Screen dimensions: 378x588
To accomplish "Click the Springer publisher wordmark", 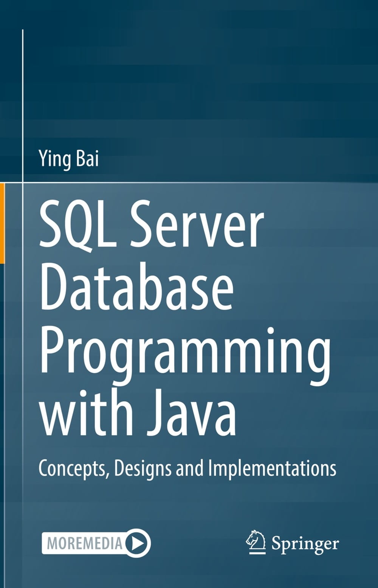I will (305, 544).
